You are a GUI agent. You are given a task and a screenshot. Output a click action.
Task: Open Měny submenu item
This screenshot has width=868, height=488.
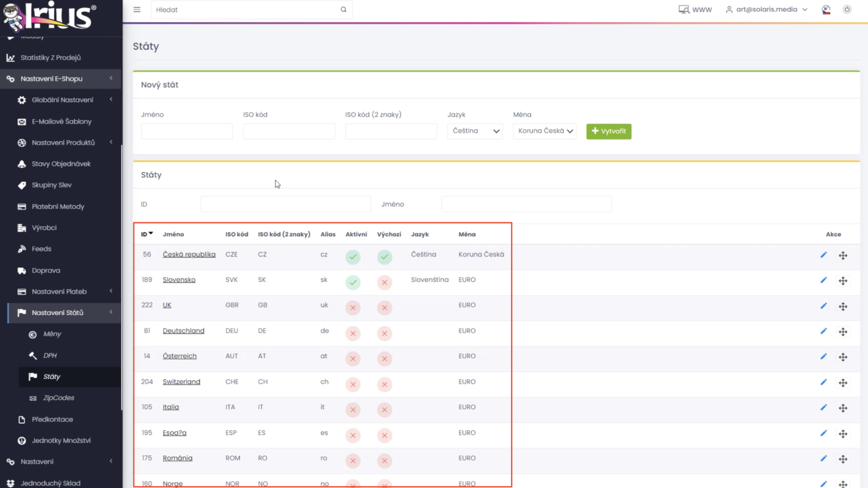point(52,334)
